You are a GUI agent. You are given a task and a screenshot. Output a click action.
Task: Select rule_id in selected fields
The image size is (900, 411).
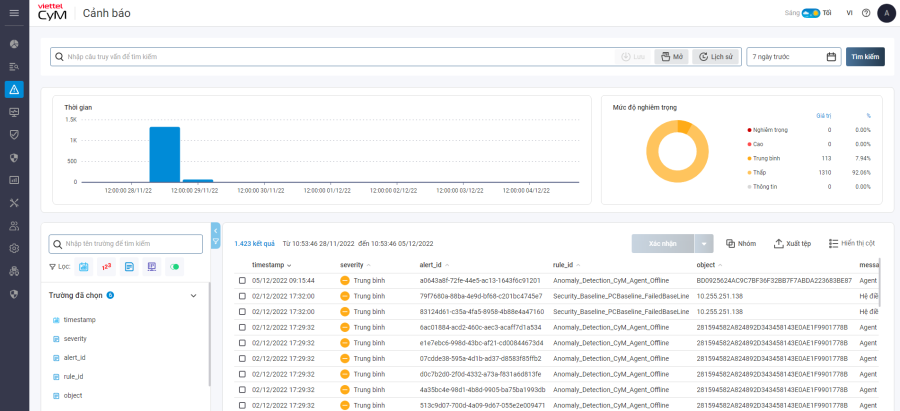click(73, 377)
